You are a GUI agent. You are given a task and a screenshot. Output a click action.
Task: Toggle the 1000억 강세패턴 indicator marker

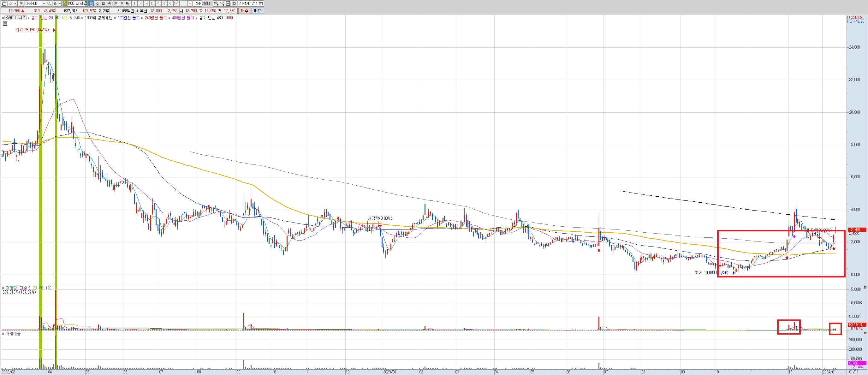coord(83,18)
